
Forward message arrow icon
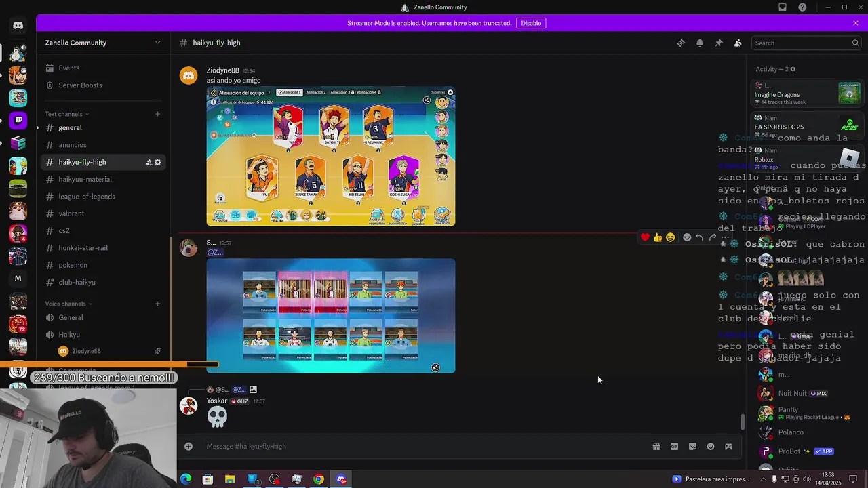click(x=713, y=237)
